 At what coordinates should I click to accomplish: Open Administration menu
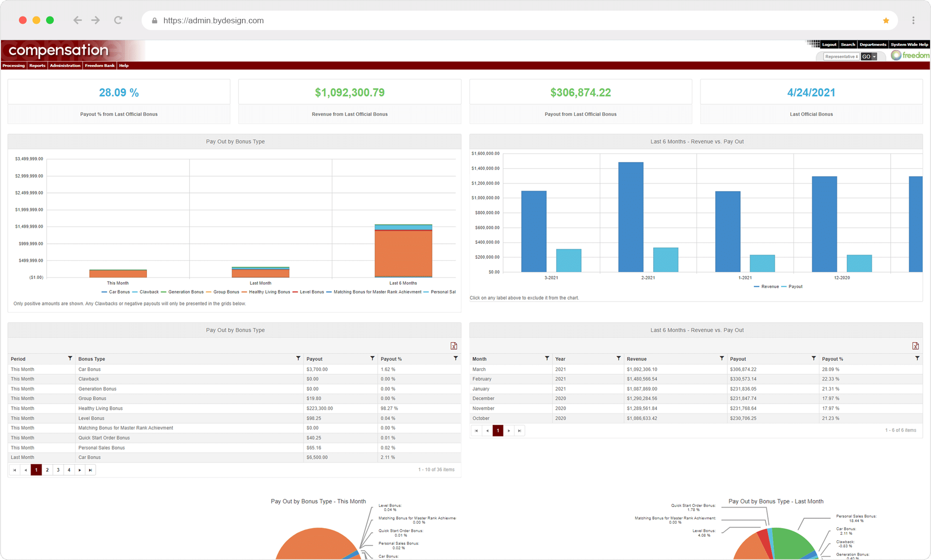tap(65, 65)
